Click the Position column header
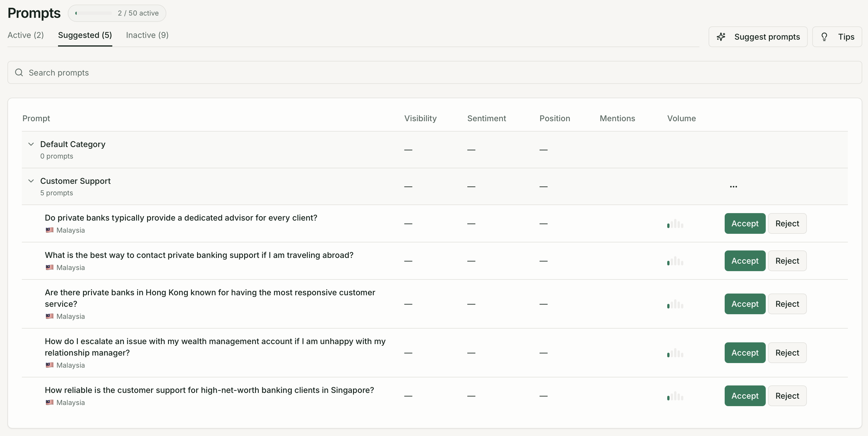Image resolution: width=868 pixels, height=436 pixels. pos(555,118)
